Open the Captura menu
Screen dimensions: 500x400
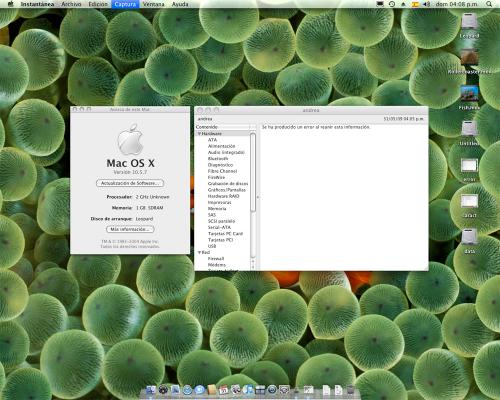[x=125, y=4]
